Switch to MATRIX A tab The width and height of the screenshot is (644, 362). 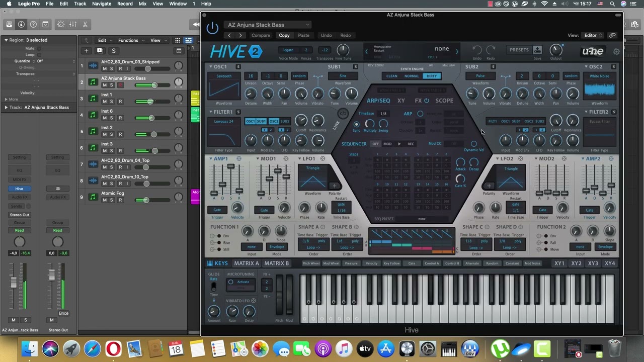coord(247,263)
